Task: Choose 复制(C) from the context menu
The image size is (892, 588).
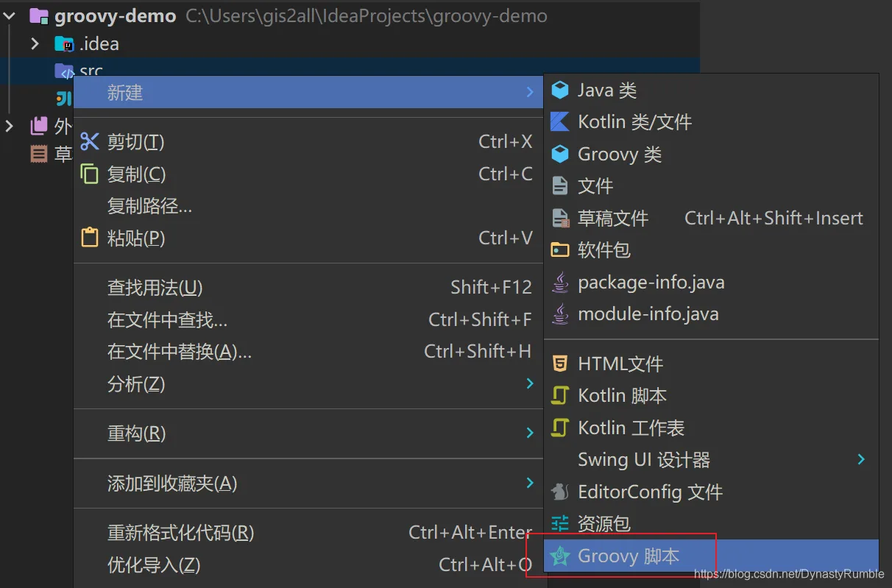Action: 308,174
